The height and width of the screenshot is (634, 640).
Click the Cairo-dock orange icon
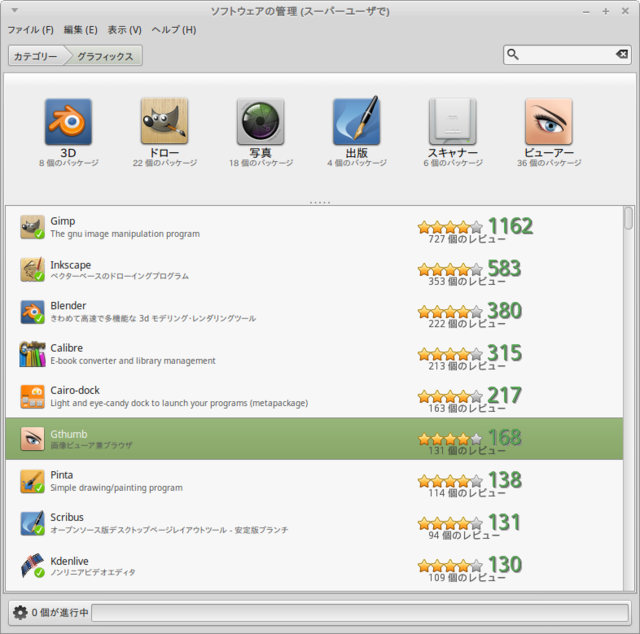pyautogui.click(x=32, y=396)
